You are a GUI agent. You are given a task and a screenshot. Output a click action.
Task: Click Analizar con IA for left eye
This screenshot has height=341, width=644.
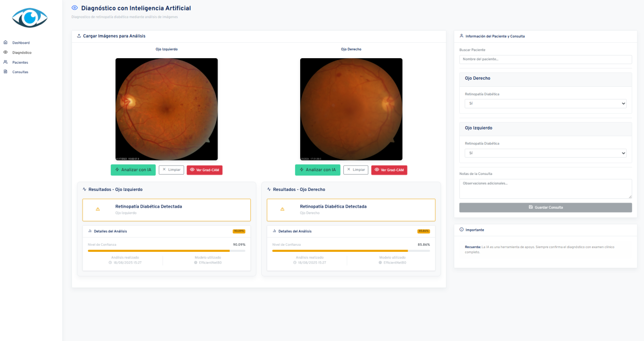(133, 170)
